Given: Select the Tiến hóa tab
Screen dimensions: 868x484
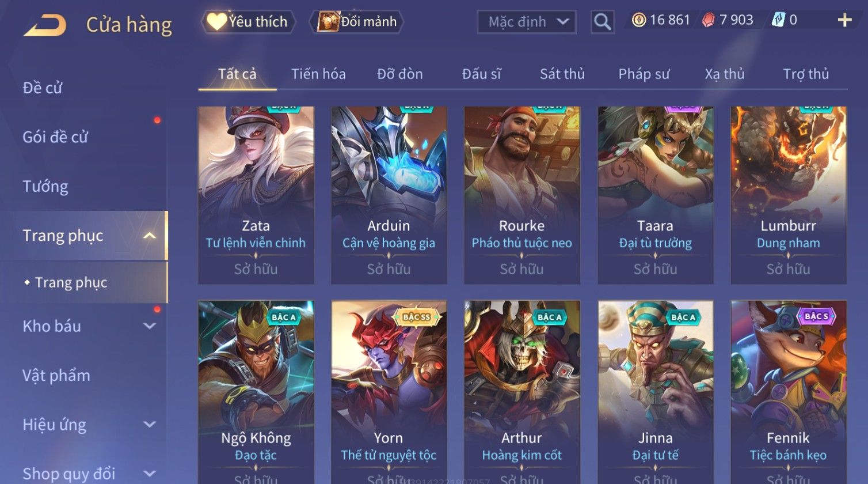Looking at the screenshot, I should tap(318, 74).
